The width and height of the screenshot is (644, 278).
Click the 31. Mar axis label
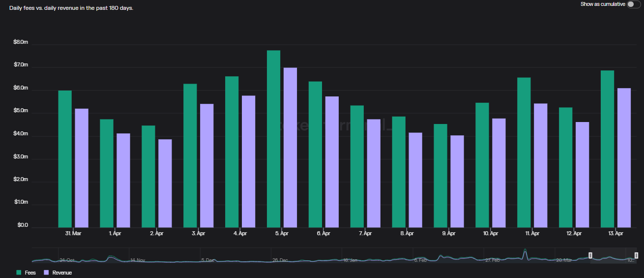[x=73, y=234]
